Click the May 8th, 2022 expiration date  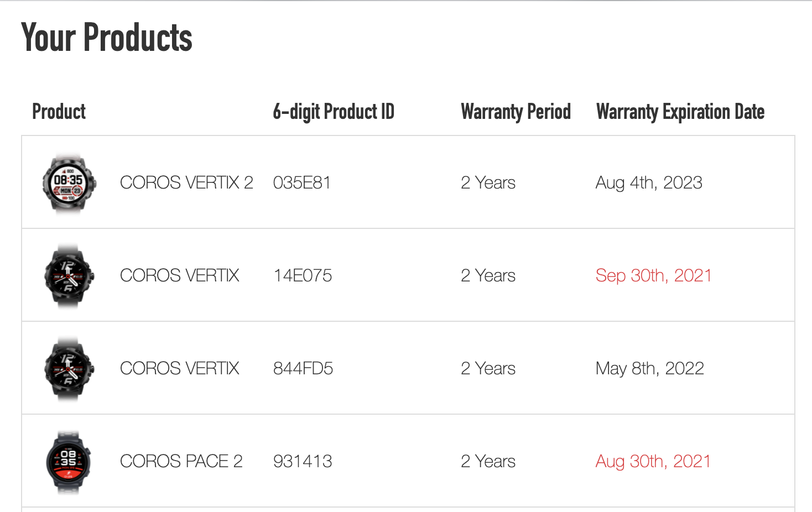point(650,368)
